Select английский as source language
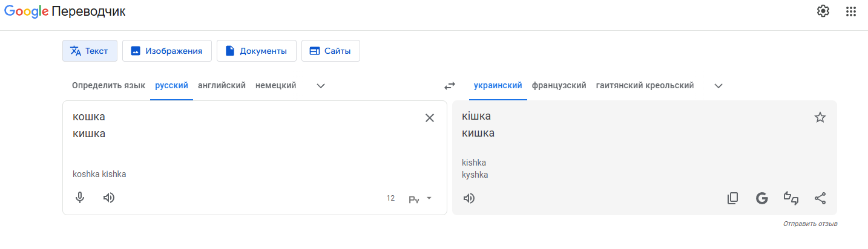The image size is (868, 249). [222, 85]
